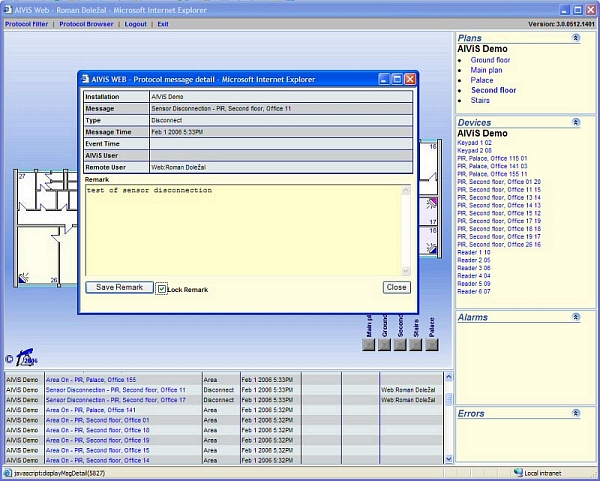Open the Protocol Filter menu

tap(26, 24)
